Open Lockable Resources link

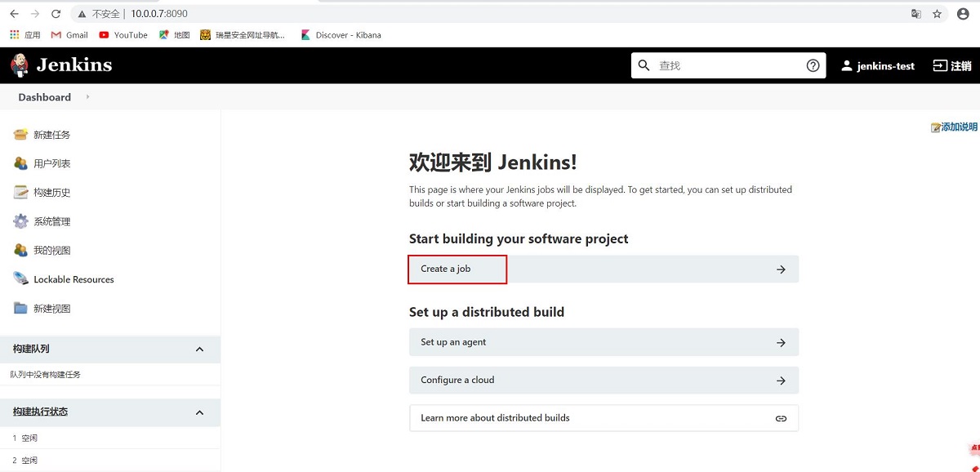73,279
